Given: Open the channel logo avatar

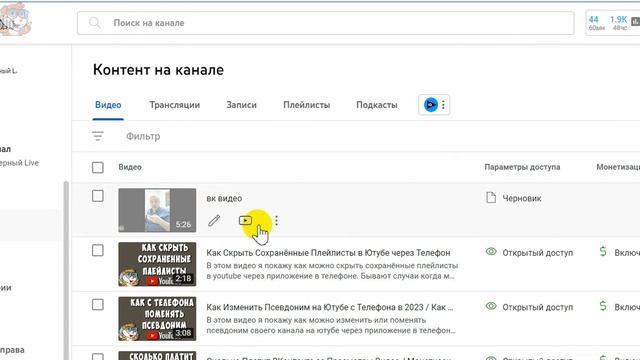Looking at the screenshot, I should point(15,20).
